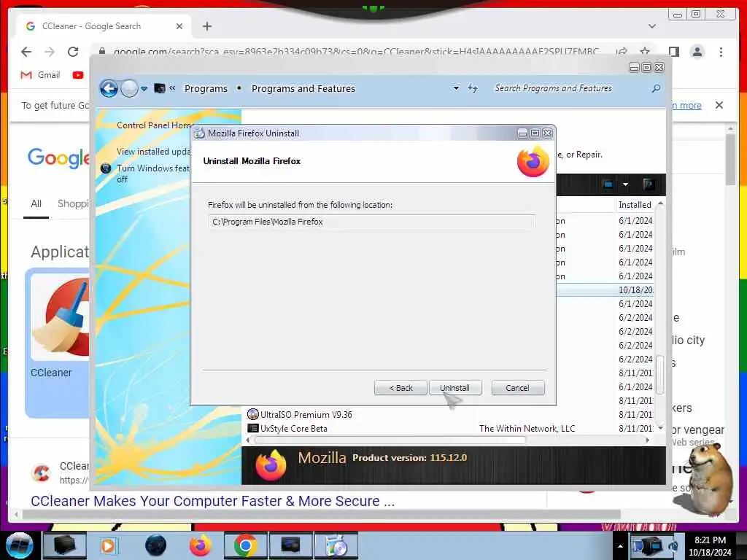The height and width of the screenshot is (560, 747).
Task: Cancel the Mozilla Firefox uninstall
Action: point(517,388)
